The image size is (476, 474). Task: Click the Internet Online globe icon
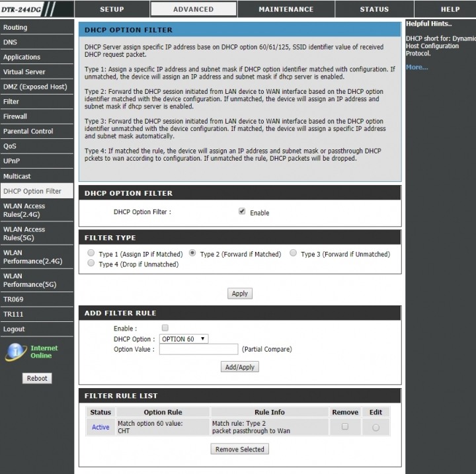coord(15,352)
